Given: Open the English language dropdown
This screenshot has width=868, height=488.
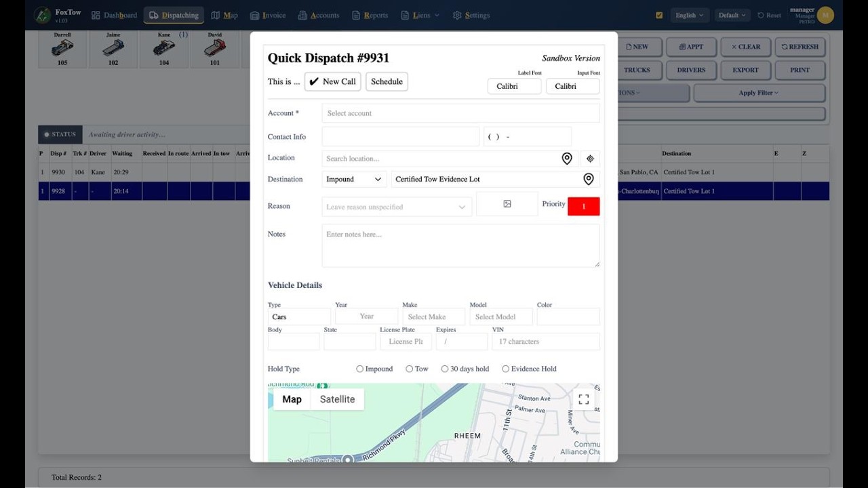Looking at the screenshot, I should (690, 15).
